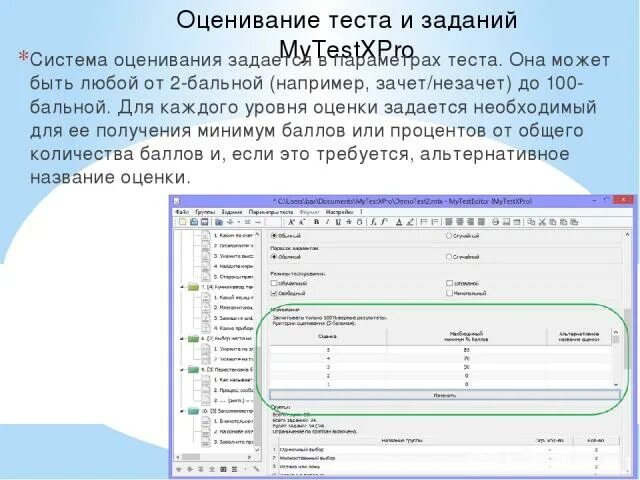
Task: Open the 'Параметры теста' menu
Action: coord(271,212)
